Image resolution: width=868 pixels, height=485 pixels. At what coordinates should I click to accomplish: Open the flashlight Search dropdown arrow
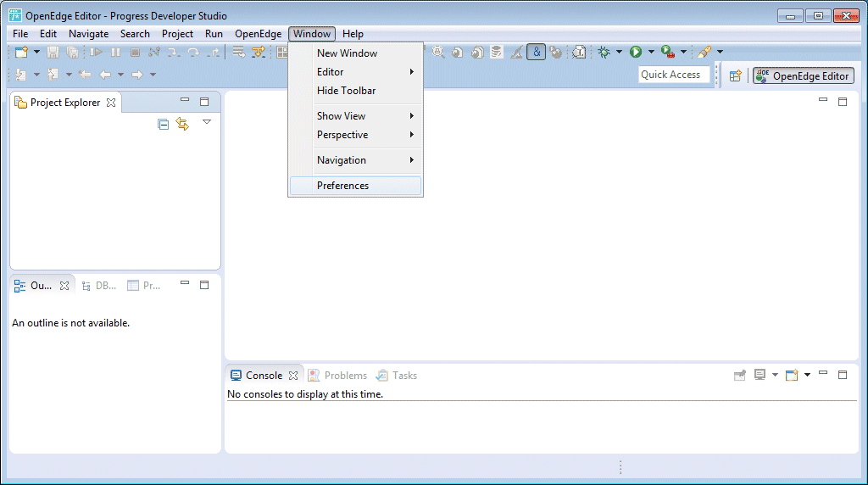721,52
